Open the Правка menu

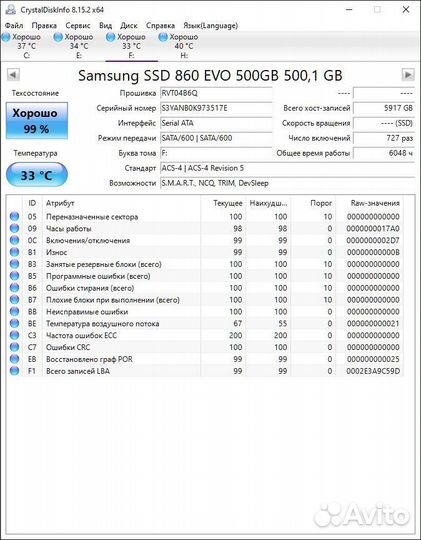pyautogui.click(x=44, y=25)
